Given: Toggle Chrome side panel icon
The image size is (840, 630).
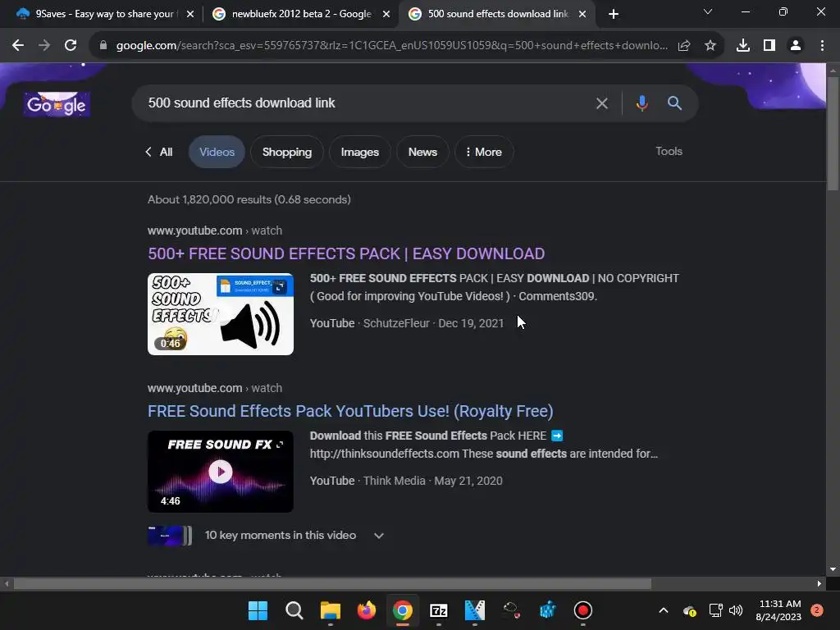Looking at the screenshot, I should click(769, 46).
